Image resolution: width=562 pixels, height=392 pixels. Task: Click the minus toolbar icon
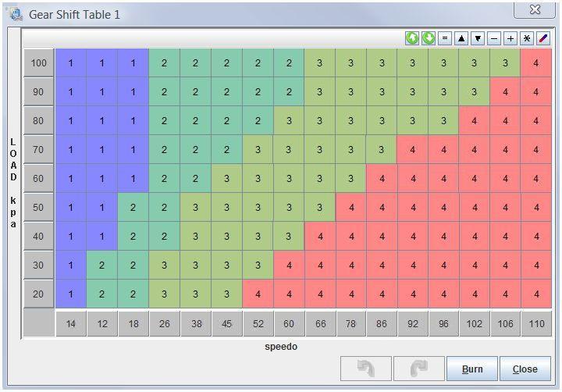(x=494, y=38)
